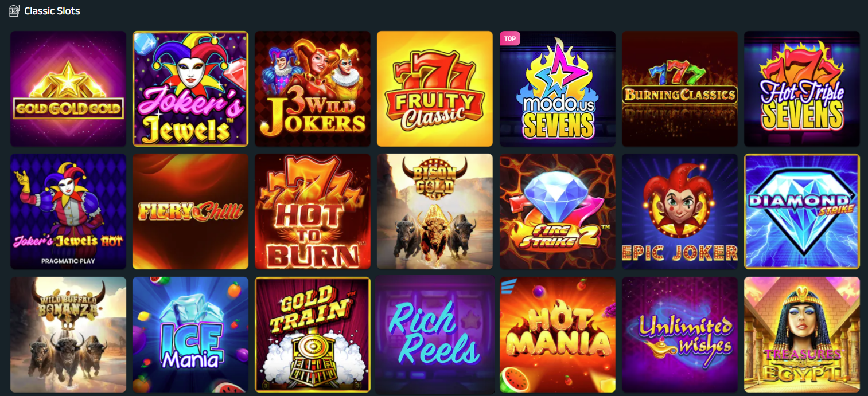
Task: Launch Joker's Jewels slot
Action: tap(190, 89)
